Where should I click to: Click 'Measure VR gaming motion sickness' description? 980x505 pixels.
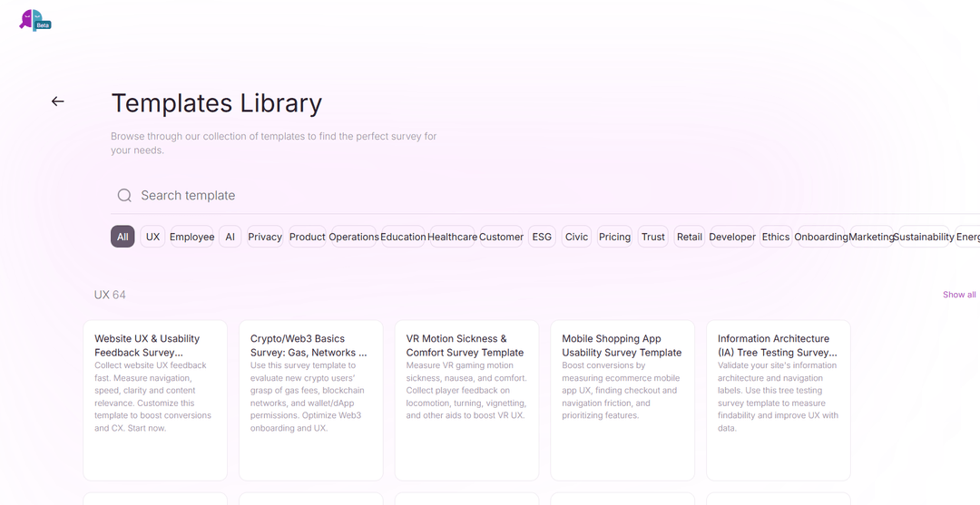click(x=466, y=391)
